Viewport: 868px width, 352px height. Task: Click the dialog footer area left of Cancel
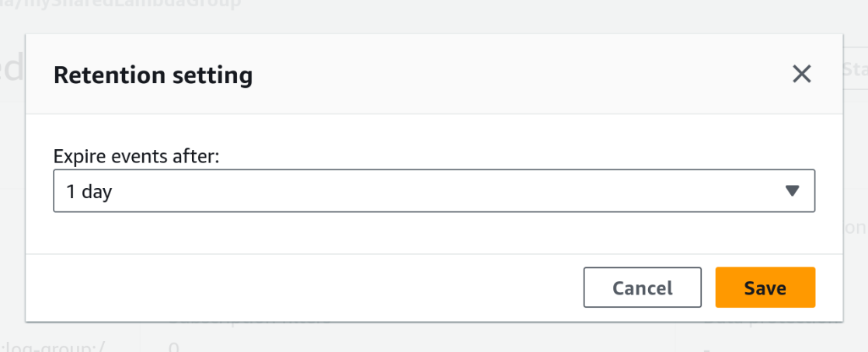[311, 288]
